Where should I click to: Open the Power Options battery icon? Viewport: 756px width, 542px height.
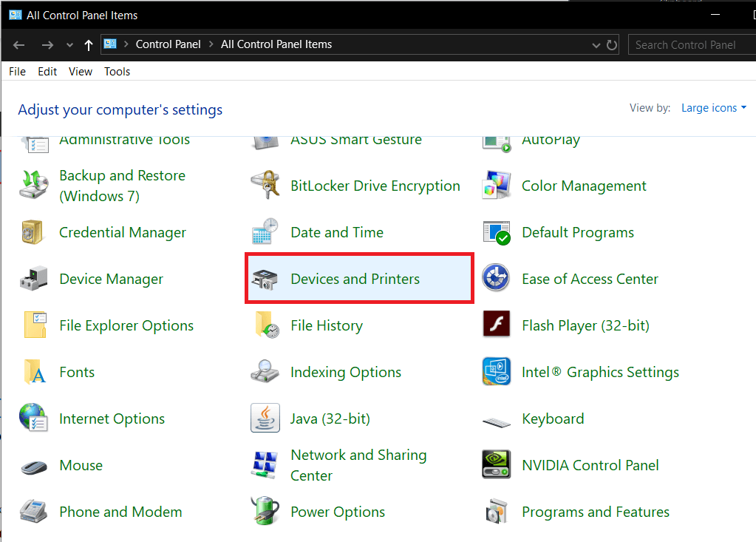point(265,512)
